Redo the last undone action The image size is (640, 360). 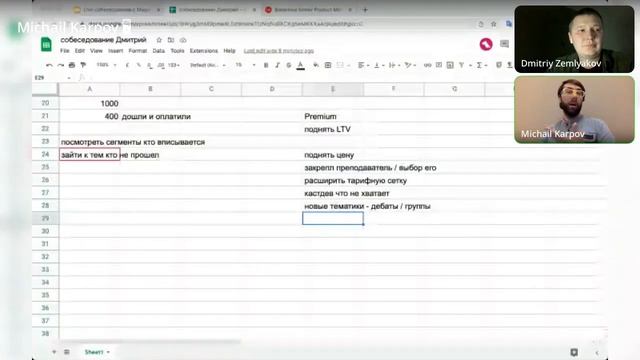[60, 65]
